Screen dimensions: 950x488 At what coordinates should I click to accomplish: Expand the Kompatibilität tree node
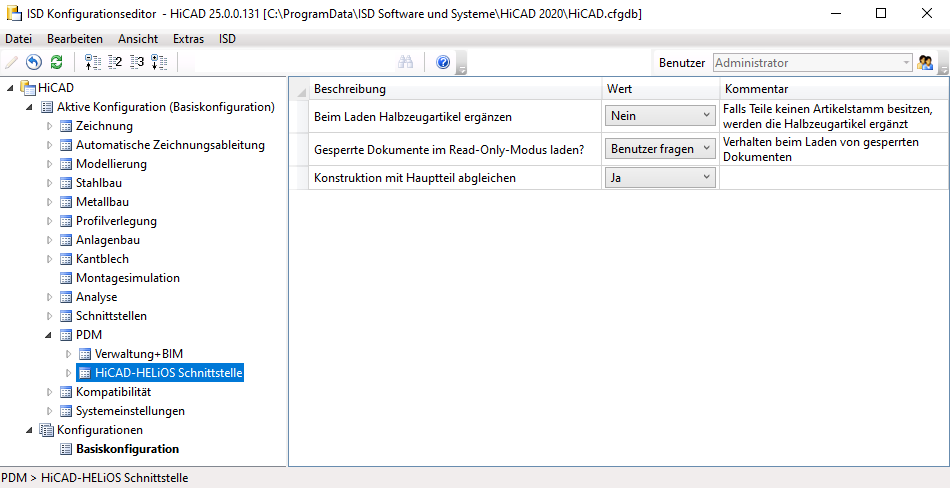click(x=50, y=392)
